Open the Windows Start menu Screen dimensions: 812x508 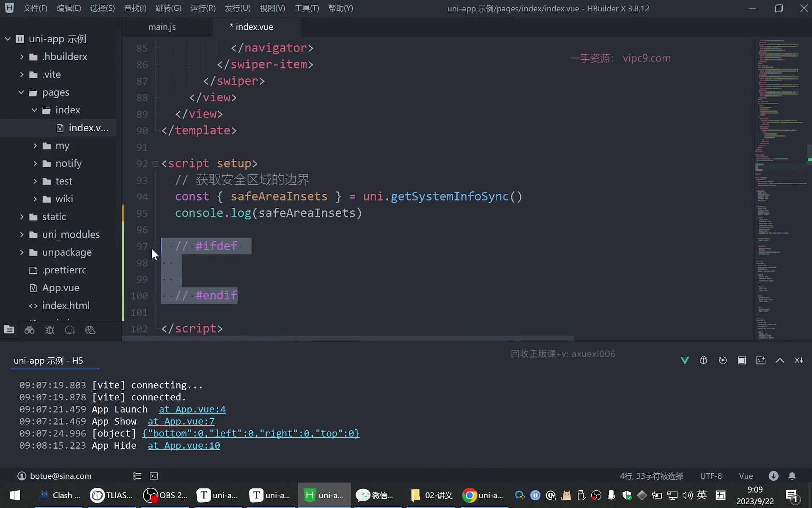(15, 495)
